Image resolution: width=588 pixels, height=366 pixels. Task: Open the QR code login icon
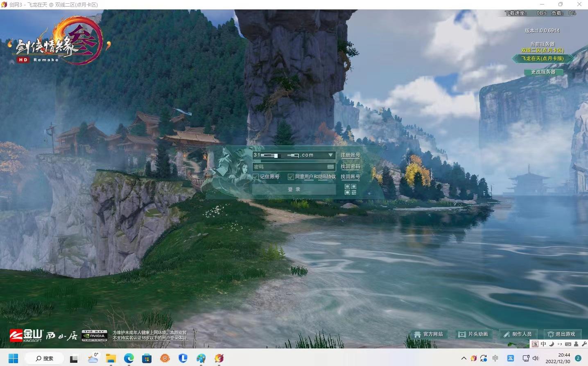(351, 189)
